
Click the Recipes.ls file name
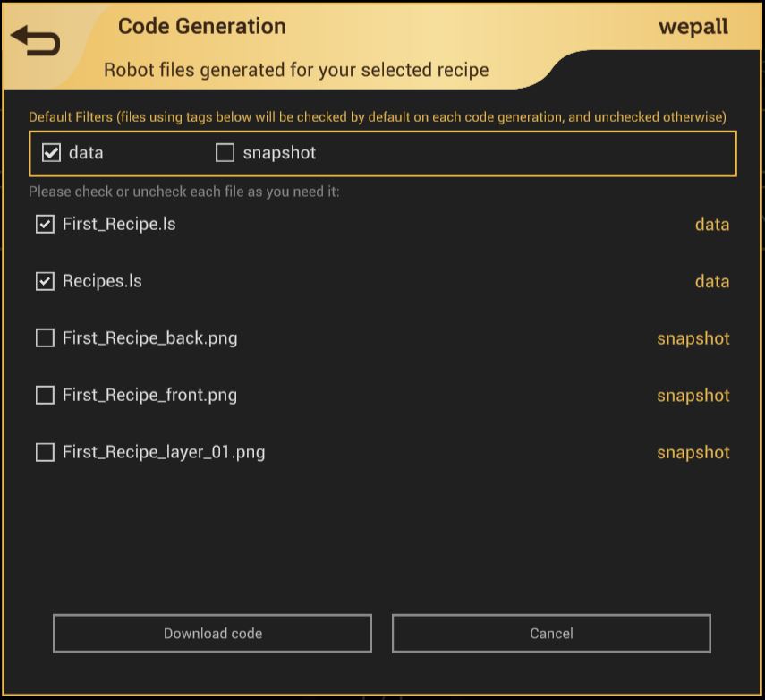coord(102,282)
